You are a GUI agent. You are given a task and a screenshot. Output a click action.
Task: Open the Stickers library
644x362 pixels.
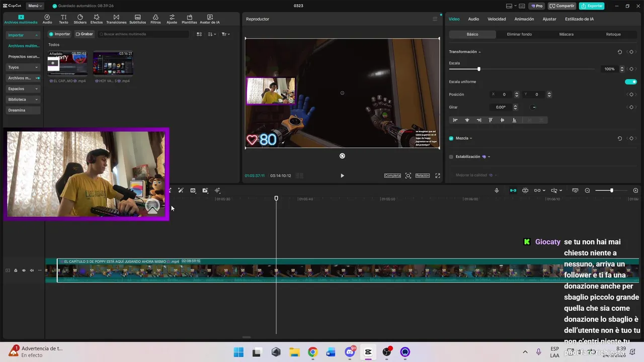point(80,19)
